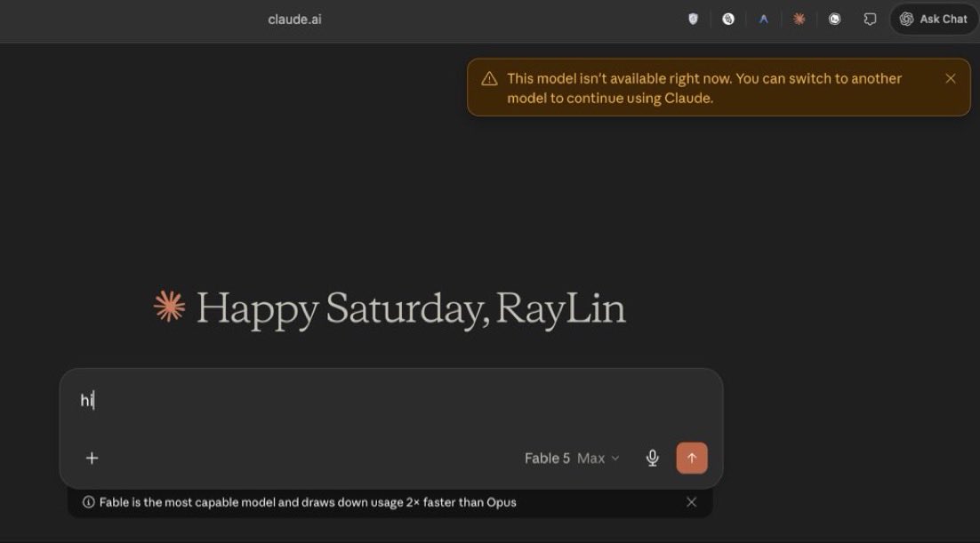Open the Fable 5 Max model selector
Image resolution: width=980 pixels, height=543 pixels.
click(x=572, y=458)
